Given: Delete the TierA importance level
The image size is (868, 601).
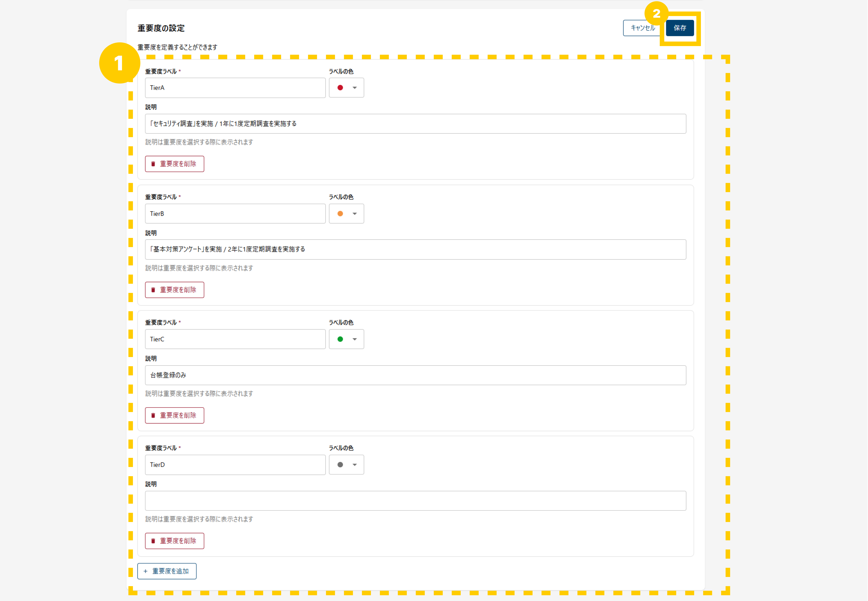Looking at the screenshot, I should (175, 164).
